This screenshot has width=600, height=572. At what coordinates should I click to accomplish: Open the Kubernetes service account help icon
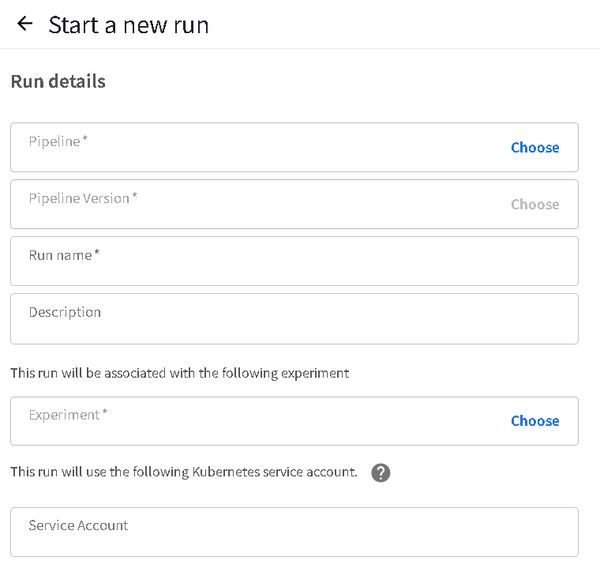pyautogui.click(x=380, y=473)
